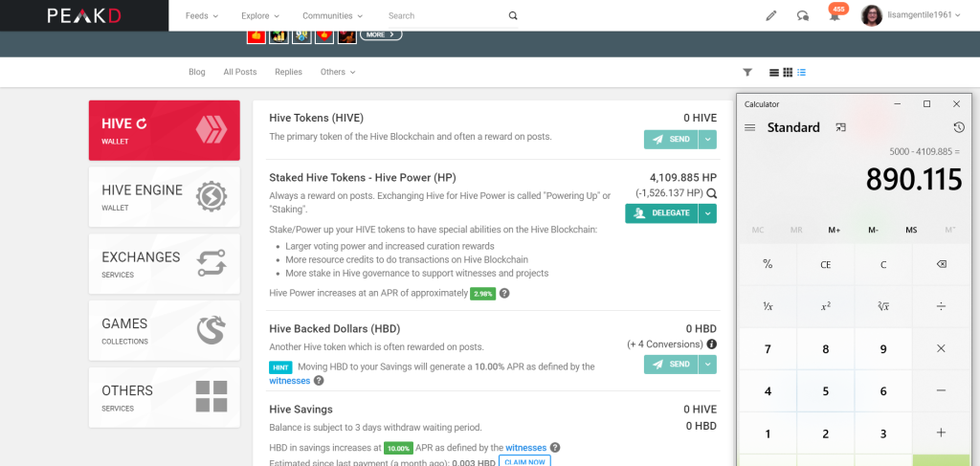Inspect delegated HP with magnifier icon

tap(711, 193)
